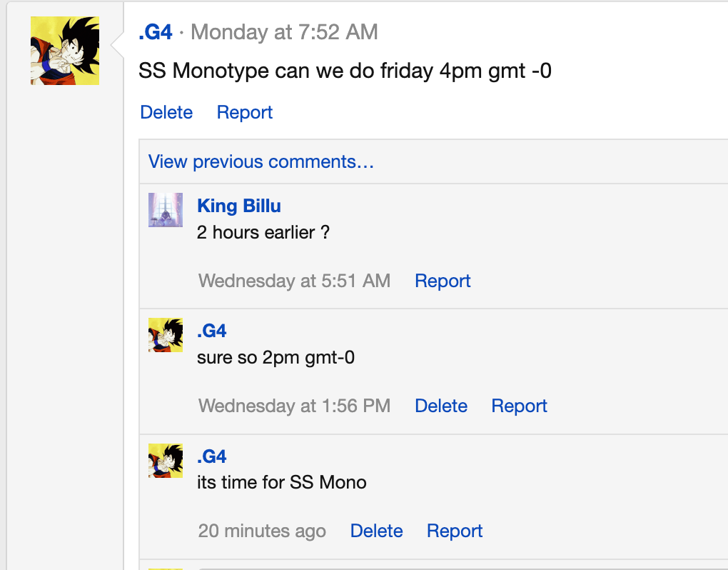Delete the "sure so 2pm gmt-0" comment
This screenshot has width=728, height=570.
[441, 406]
